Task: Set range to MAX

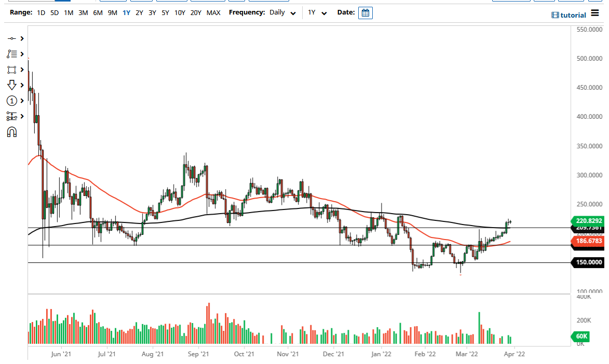Action: point(213,13)
